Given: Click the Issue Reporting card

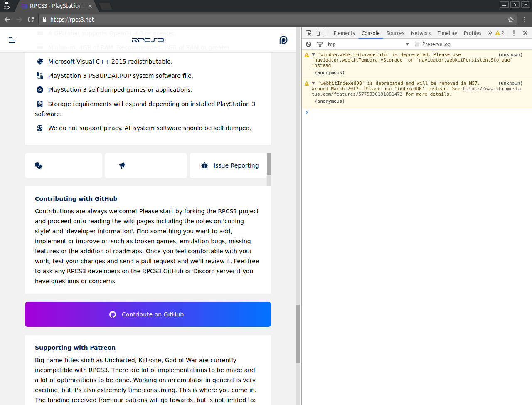Looking at the screenshot, I should click(x=228, y=165).
